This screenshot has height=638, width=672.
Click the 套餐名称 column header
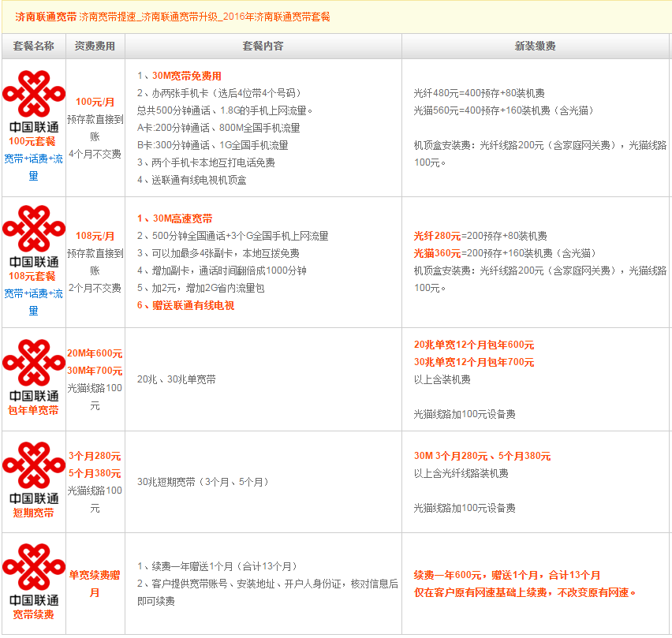33,46
